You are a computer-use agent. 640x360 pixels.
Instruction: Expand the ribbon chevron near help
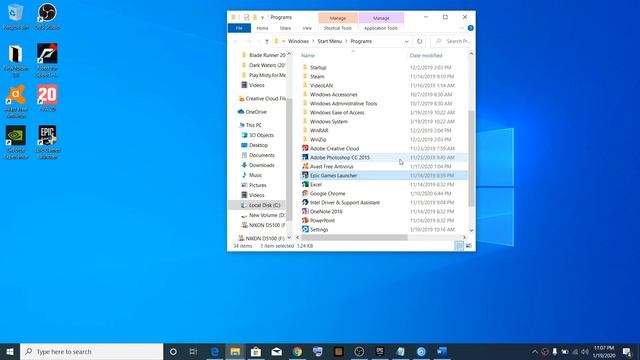click(x=462, y=28)
